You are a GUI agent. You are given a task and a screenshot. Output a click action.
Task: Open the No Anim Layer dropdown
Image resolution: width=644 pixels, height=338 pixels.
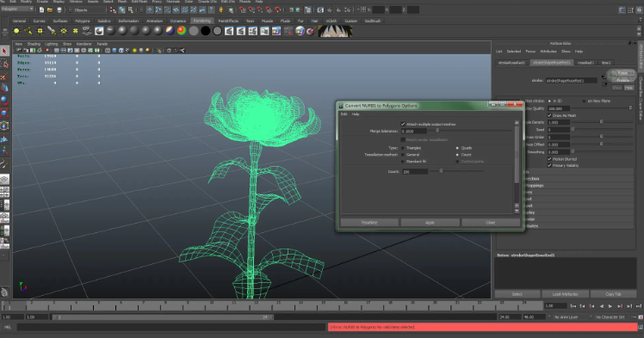[x=570, y=317]
